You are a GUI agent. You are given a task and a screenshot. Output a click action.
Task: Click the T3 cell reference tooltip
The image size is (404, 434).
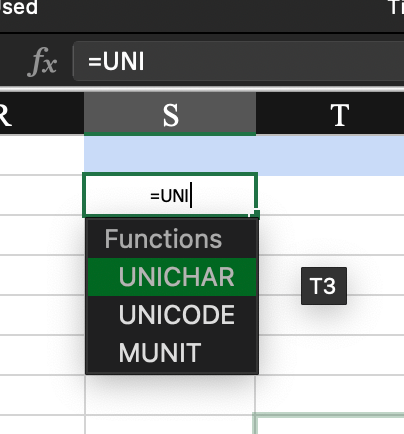(x=324, y=286)
